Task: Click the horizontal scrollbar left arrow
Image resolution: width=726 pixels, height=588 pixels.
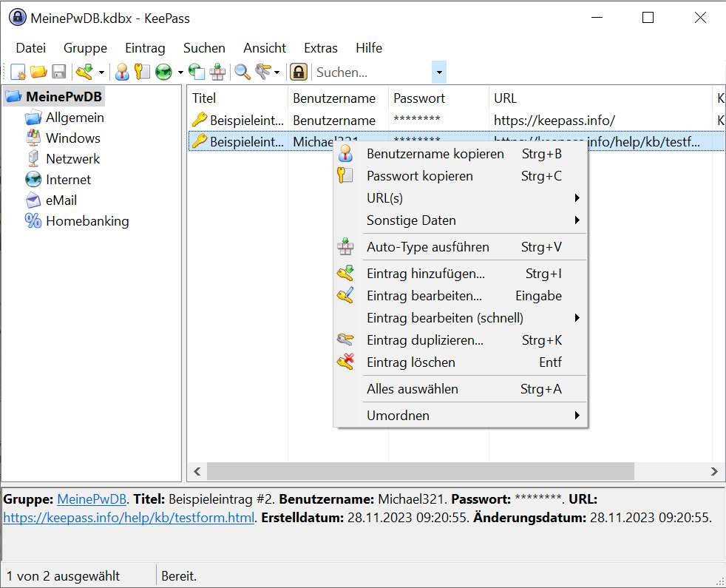Action: pyautogui.click(x=197, y=472)
